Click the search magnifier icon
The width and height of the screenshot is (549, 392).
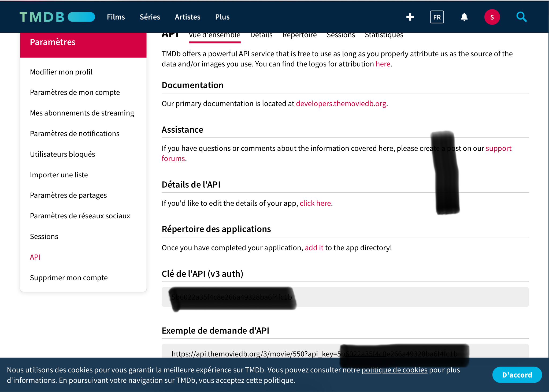click(x=521, y=17)
